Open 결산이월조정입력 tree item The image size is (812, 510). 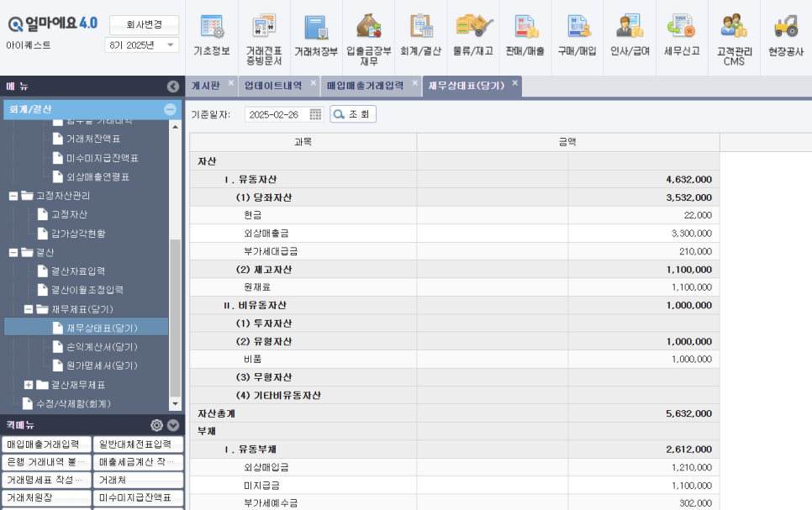87,290
